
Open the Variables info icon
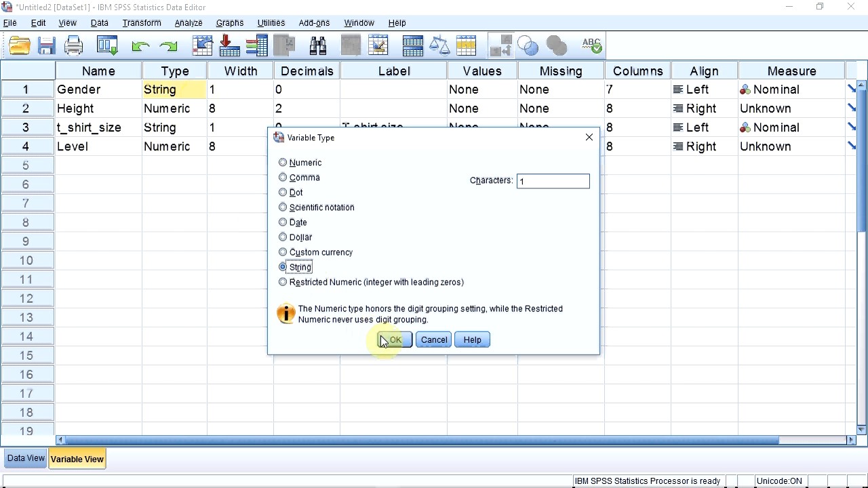point(256,46)
